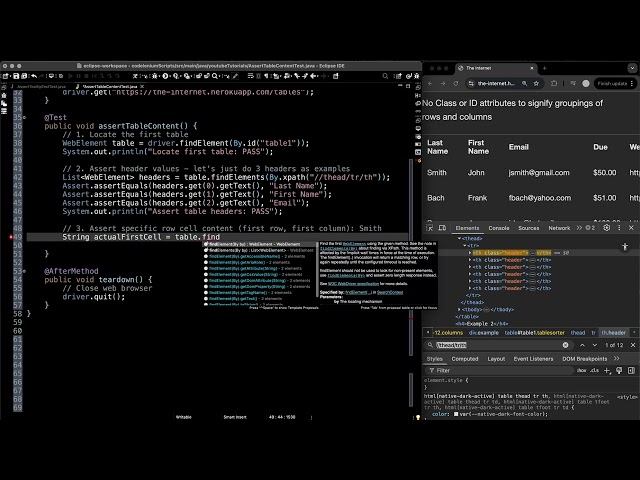
Task: Click the back arrow in Chrome
Action: (431, 83)
